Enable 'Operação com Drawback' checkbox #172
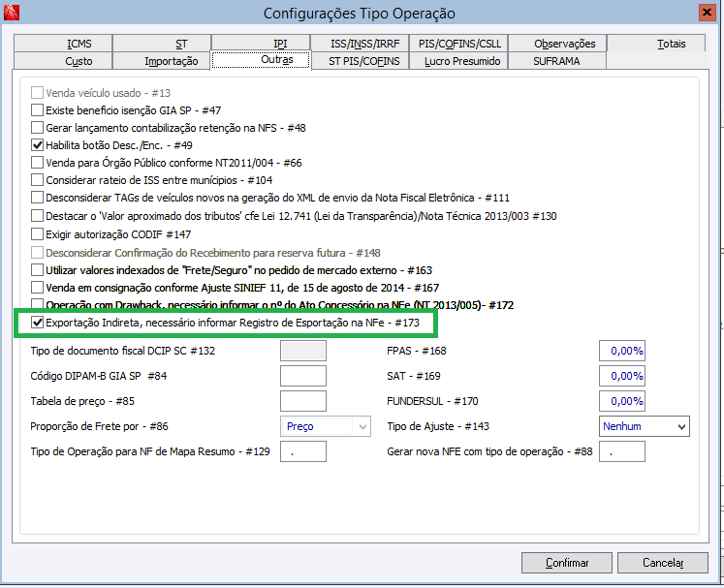The height and width of the screenshot is (588, 724). (x=37, y=304)
